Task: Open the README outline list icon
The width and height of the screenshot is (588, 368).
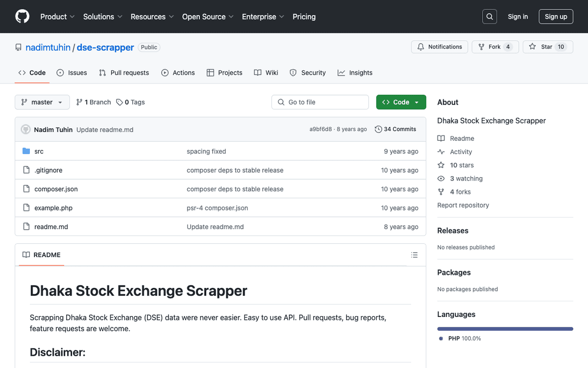Action: 415,255
